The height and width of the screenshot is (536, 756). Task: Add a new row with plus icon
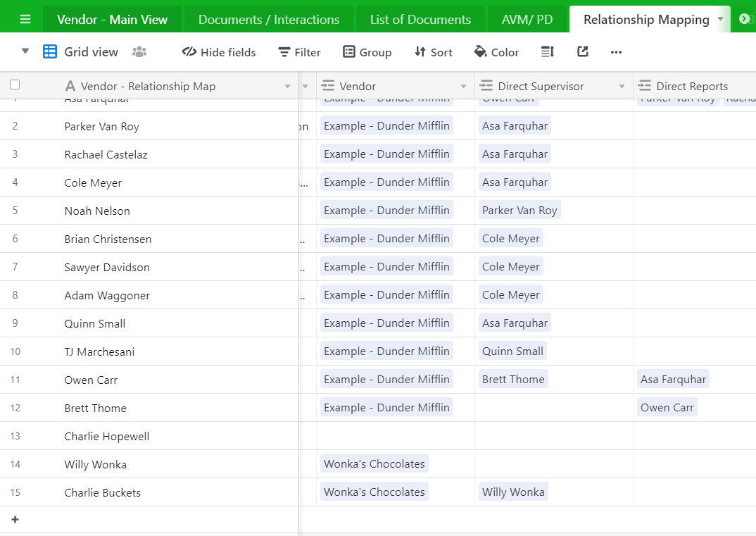[x=15, y=520]
